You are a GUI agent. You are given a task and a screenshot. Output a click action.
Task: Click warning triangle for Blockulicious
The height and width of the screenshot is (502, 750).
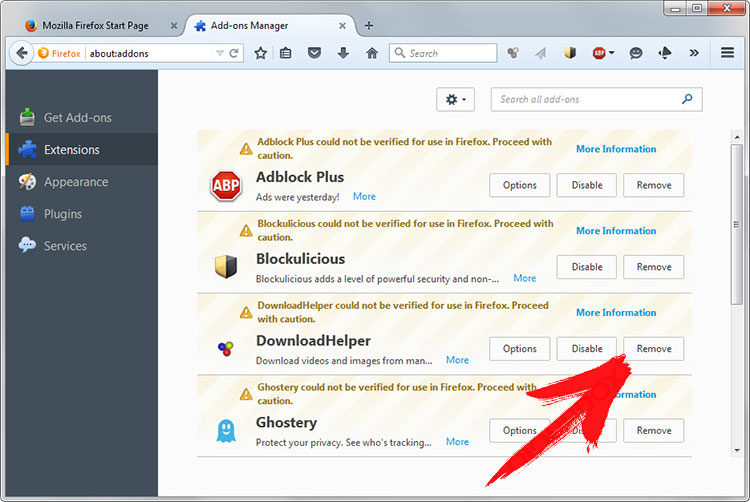(x=246, y=230)
